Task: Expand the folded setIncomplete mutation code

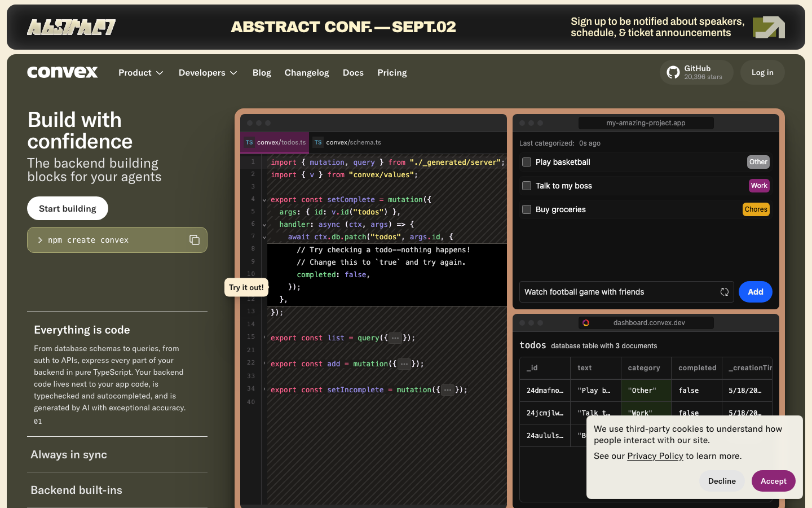Action: click(448, 390)
